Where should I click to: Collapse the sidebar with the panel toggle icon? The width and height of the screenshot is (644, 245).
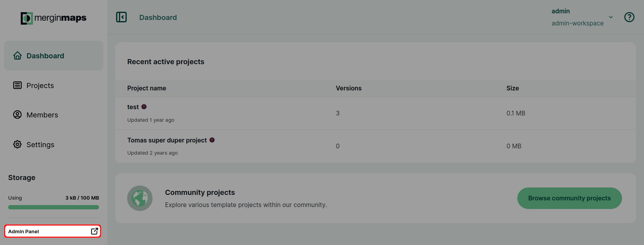[x=121, y=17]
